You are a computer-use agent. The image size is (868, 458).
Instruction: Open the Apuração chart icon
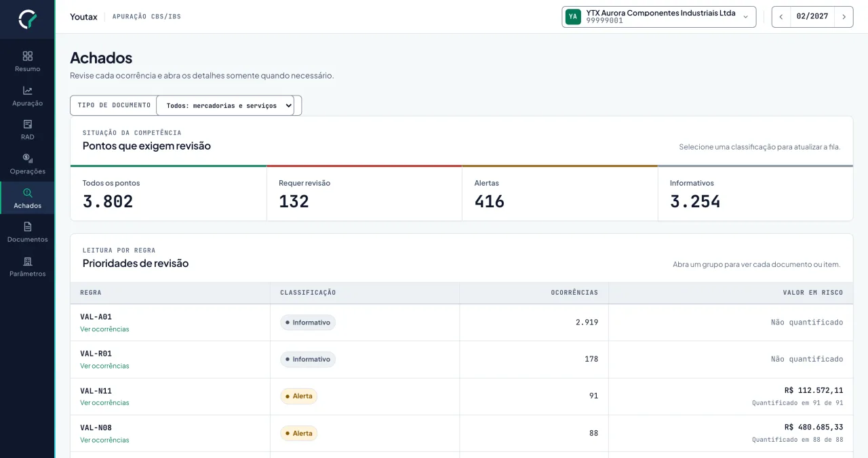pos(28,91)
